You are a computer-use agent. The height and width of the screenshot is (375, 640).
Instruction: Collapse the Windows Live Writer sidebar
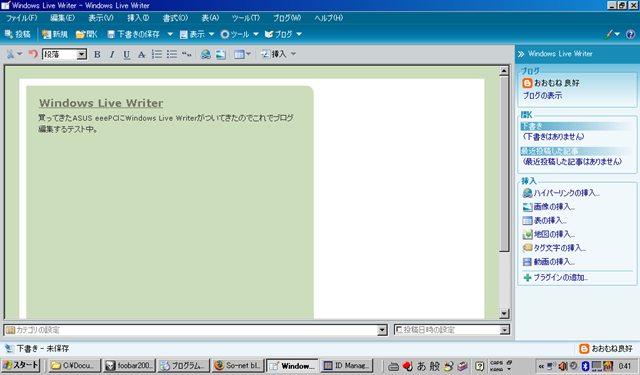(521, 54)
